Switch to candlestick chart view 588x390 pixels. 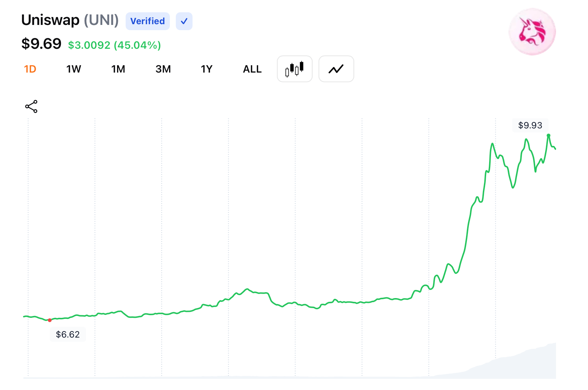tap(294, 69)
